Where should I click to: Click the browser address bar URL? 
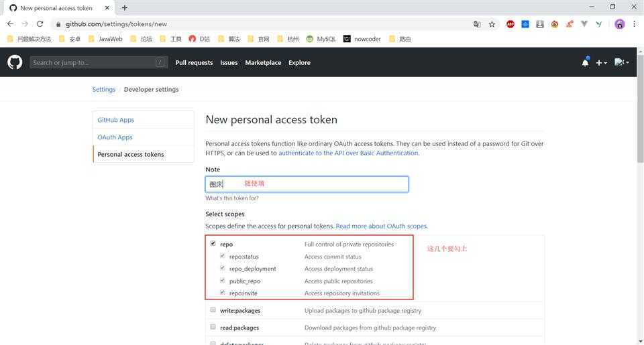pyautogui.click(x=116, y=24)
